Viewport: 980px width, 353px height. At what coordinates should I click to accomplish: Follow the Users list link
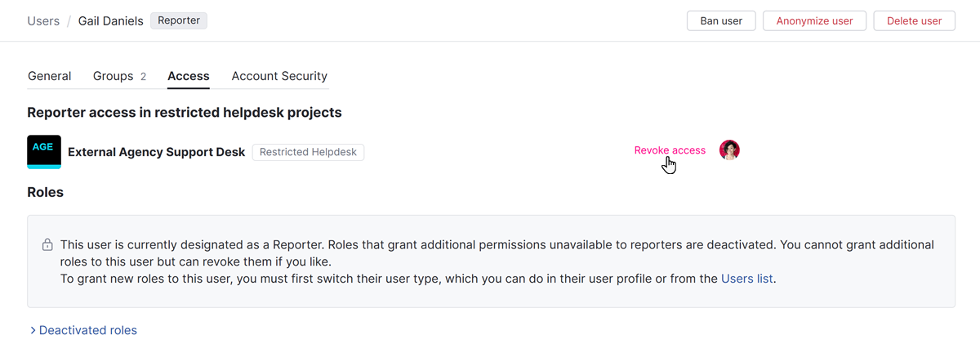click(746, 279)
